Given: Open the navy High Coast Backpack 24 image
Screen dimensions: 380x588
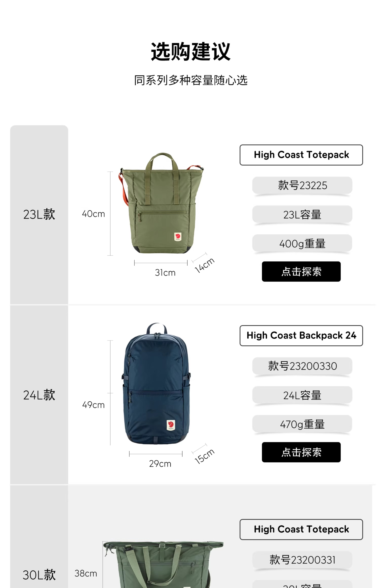Looking at the screenshot, I should click(x=156, y=384).
